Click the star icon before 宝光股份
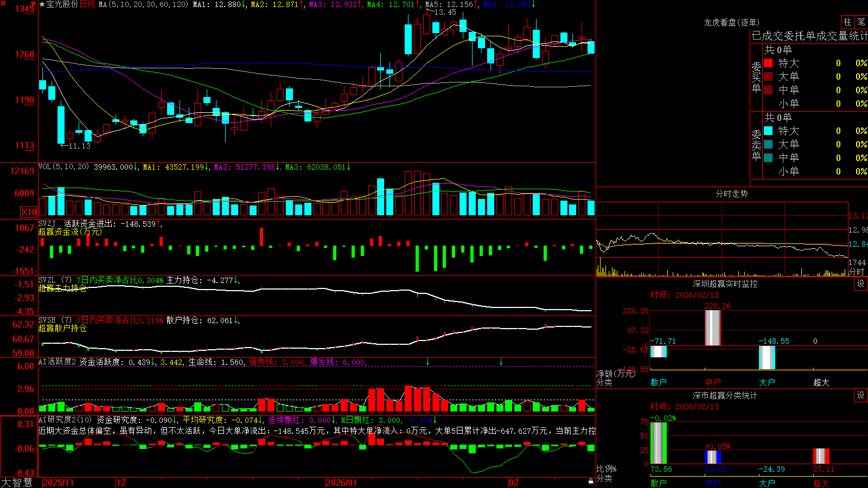868x488 pixels. (42, 4)
